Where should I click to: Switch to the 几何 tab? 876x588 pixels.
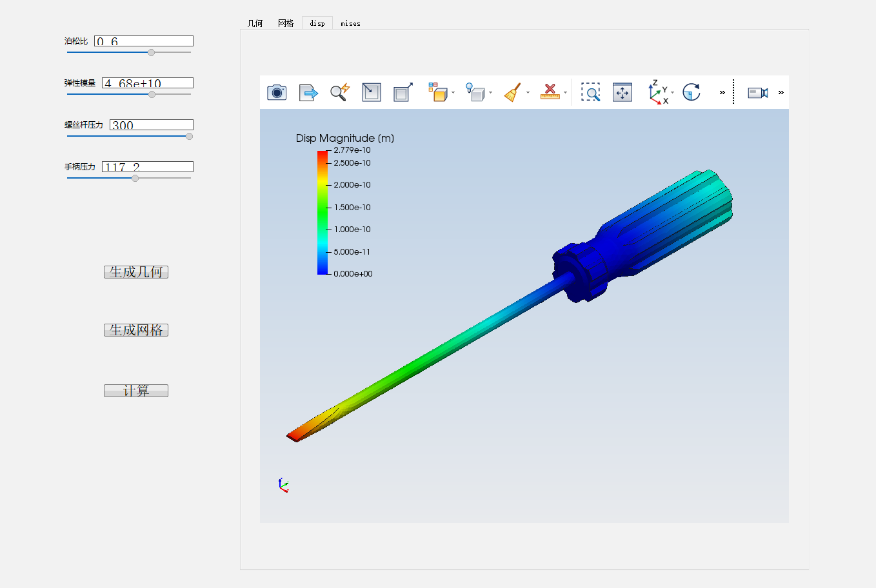pyautogui.click(x=255, y=23)
